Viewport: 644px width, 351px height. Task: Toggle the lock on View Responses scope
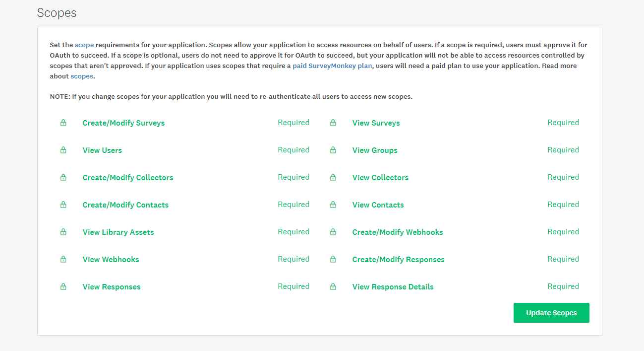pyautogui.click(x=63, y=286)
